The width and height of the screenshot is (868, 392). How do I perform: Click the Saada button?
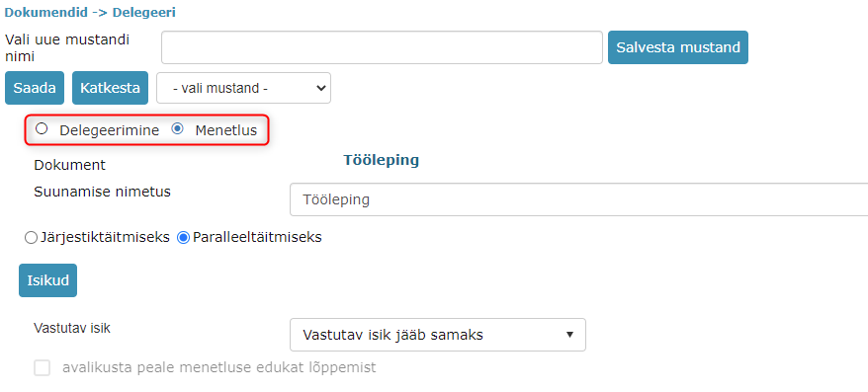pos(35,88)
